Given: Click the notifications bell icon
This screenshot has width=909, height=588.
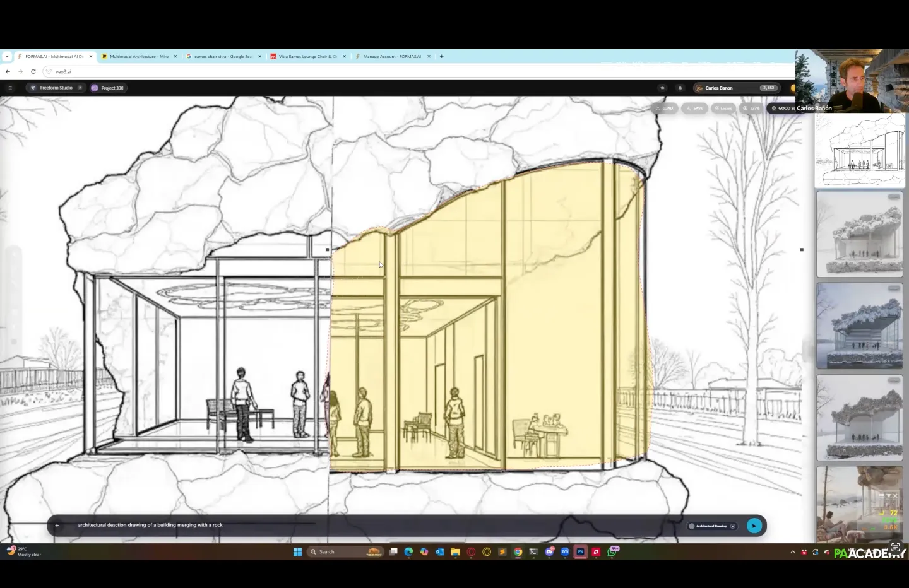Looking at the screenshot, I should click(680, 88).
